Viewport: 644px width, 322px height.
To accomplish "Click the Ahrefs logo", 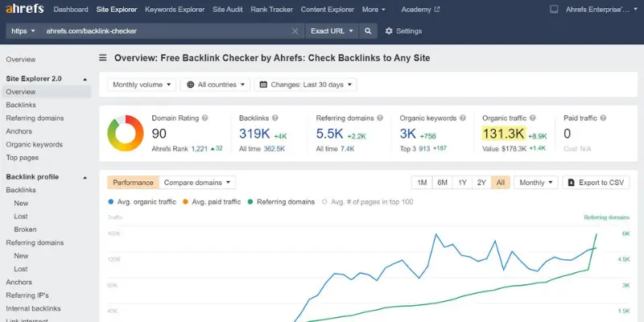I will 25,9.
